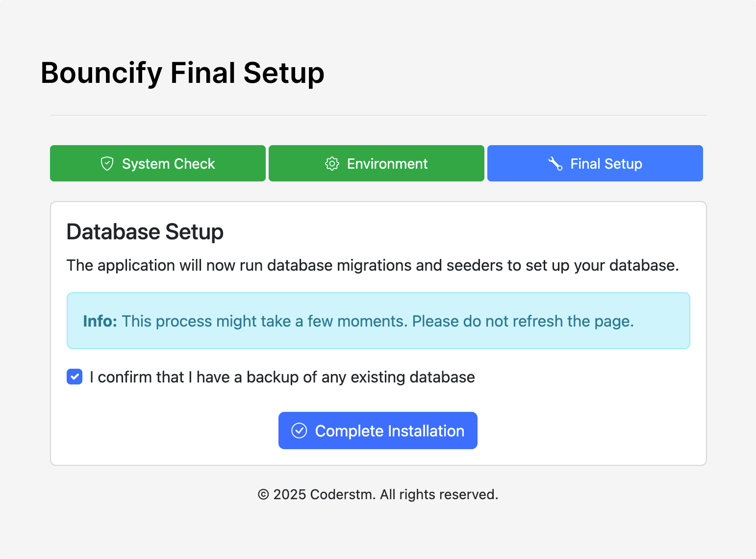
Task: Click the 'Bouncify Final Setup' page title
Action: [182, 73]
